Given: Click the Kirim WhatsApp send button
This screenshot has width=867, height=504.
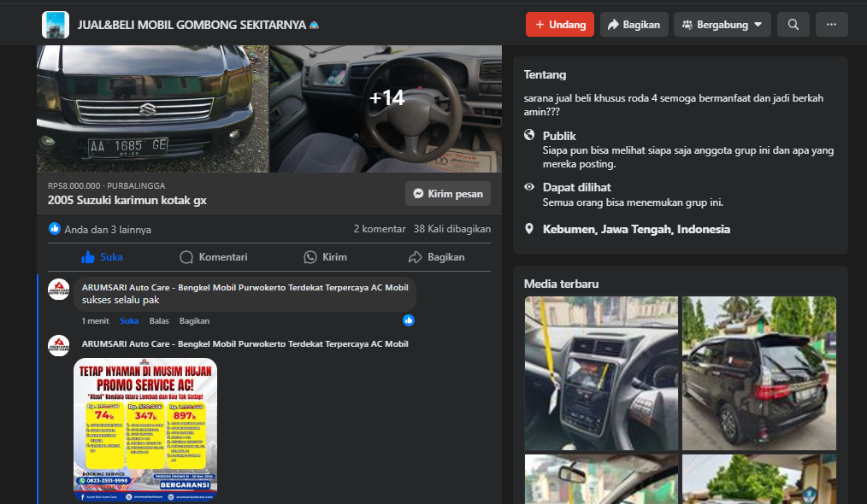Looking at the screenshot, I should [x=325, y=257].
